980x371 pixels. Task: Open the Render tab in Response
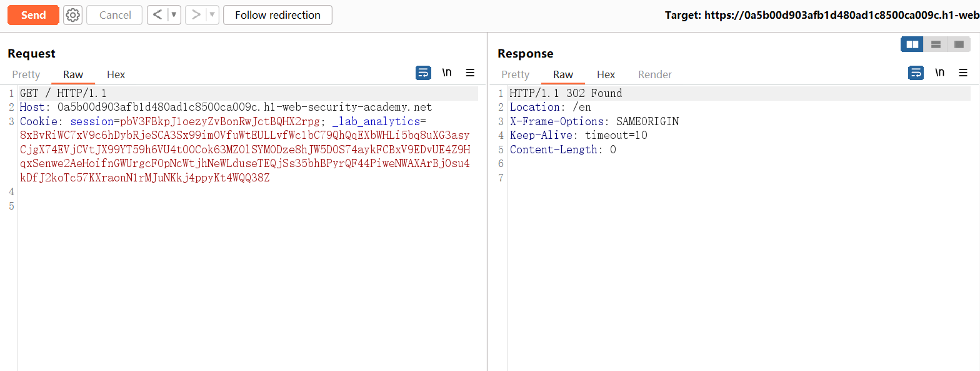coord(654,74)
